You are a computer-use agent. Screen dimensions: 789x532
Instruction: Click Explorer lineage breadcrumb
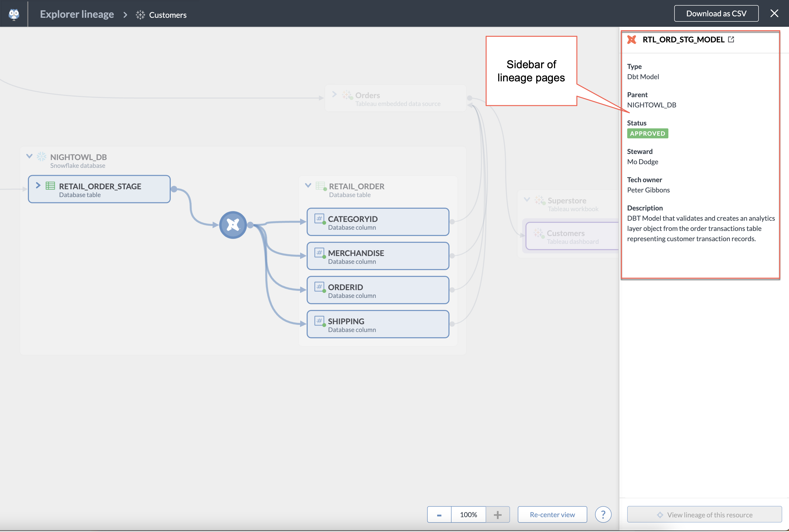77,14
